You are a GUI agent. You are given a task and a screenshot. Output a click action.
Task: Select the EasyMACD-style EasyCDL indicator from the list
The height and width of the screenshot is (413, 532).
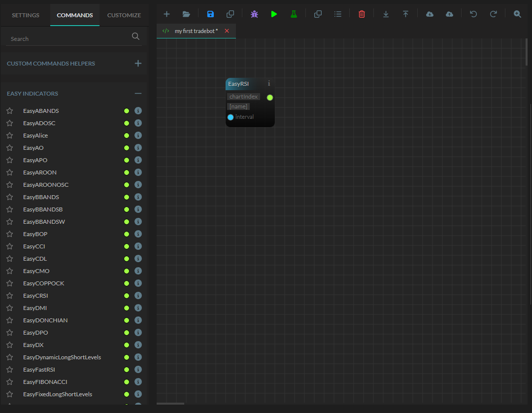coord(35,258)
